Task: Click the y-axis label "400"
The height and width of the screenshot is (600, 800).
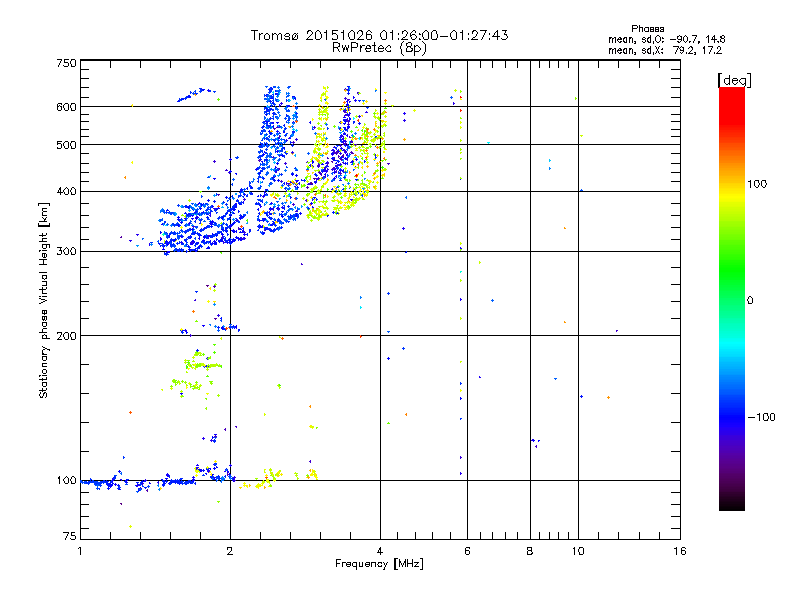Action: tap(67, 191)
